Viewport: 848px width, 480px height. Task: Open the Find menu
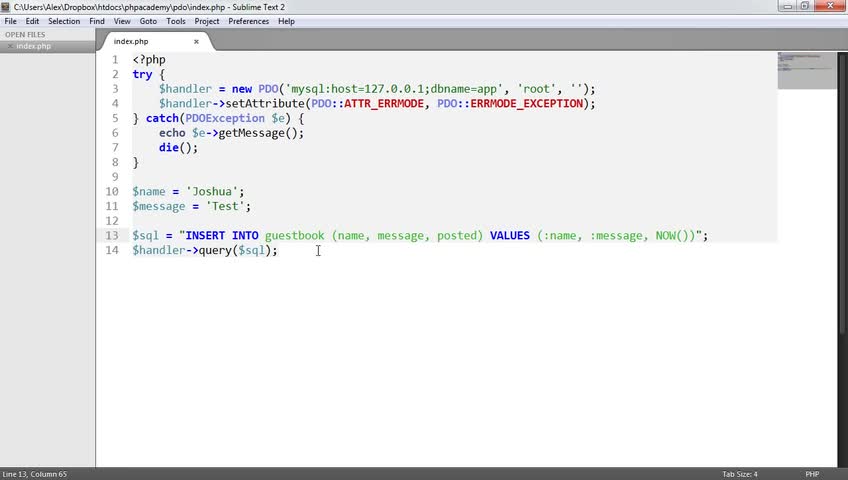click(97, 21)
